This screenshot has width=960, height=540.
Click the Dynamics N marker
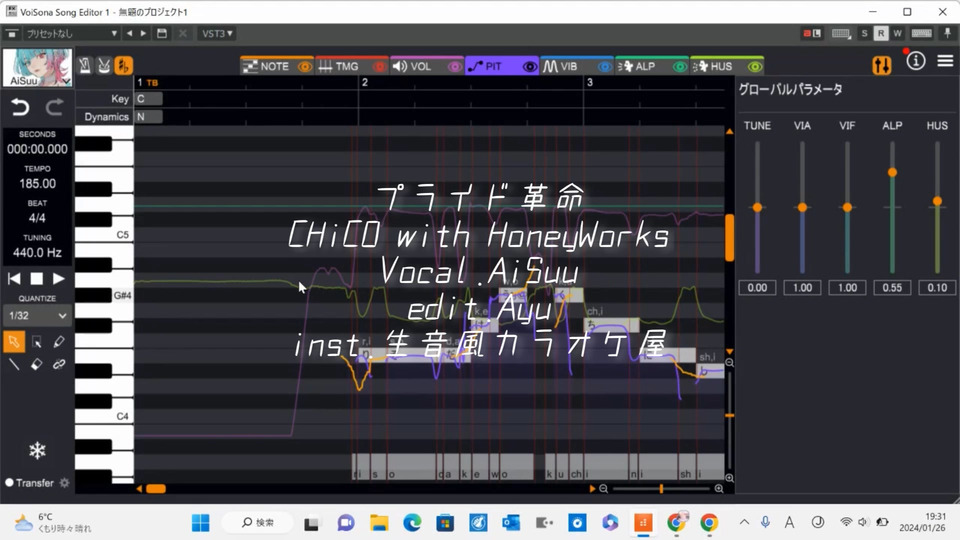pos(149,116)
